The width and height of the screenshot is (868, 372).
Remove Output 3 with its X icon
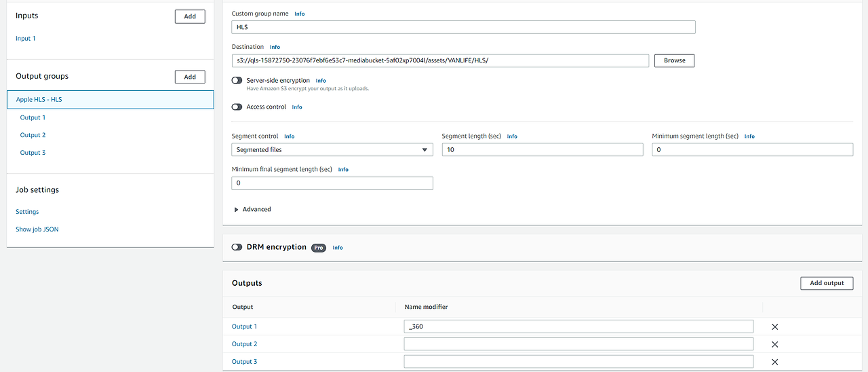click(x=774, y=362)
